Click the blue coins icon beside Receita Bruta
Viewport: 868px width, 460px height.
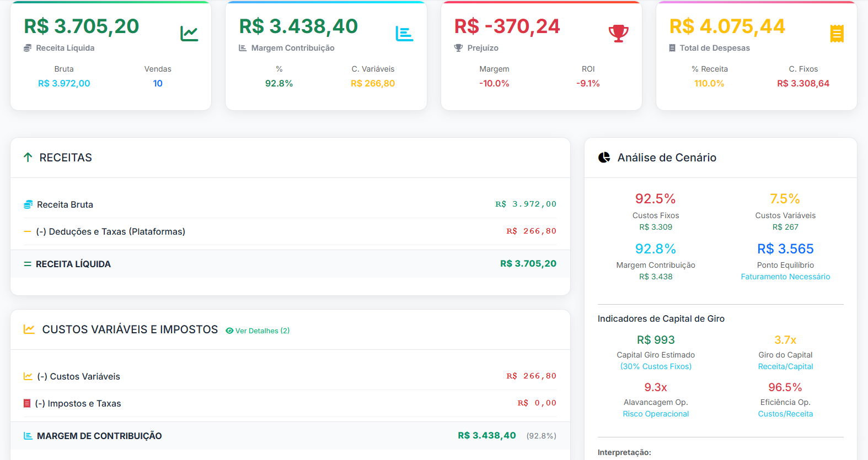pos(28,204)
